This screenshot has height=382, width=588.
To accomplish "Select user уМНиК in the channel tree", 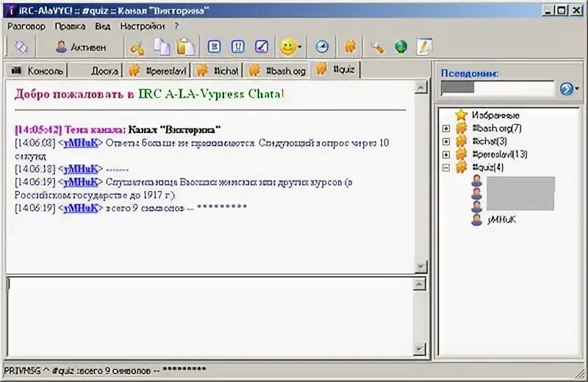I will click(x=502, y=220).
